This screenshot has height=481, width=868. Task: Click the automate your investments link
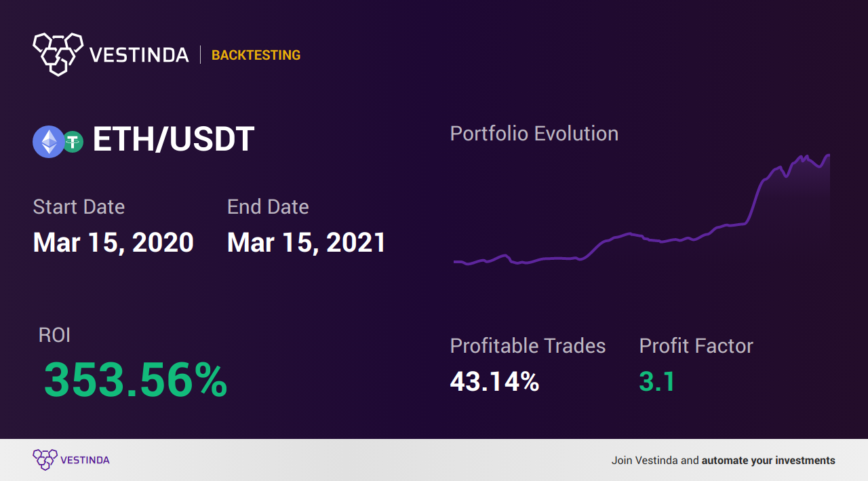coord(768,460)
